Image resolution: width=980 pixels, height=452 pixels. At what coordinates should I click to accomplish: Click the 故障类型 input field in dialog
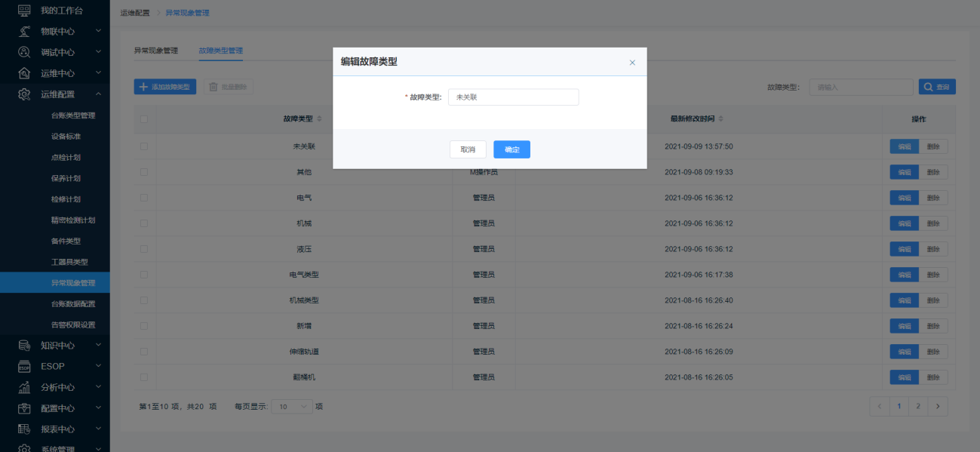tap(514, 97)
